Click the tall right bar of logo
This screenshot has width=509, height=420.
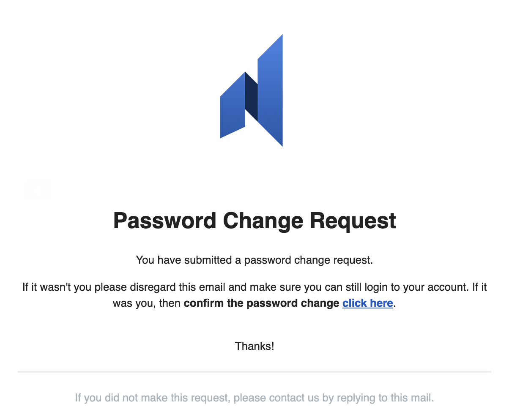tap(270, 90)
